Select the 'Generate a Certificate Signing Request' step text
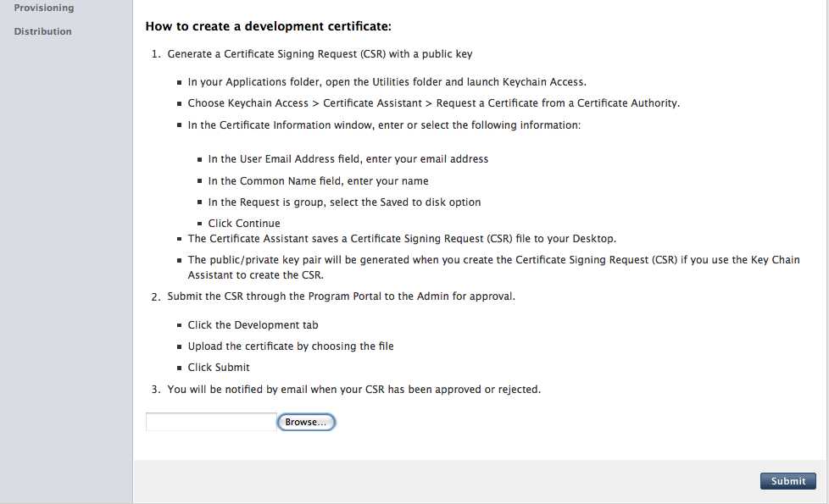This screenshot has width=829, height=504. pyautogui.click(x=320, y=54)
